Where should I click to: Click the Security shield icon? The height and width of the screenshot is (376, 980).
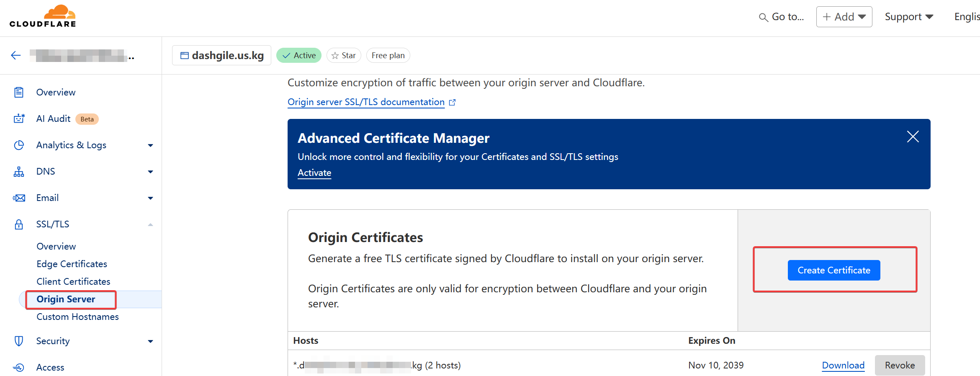click(x=19, y=341)
